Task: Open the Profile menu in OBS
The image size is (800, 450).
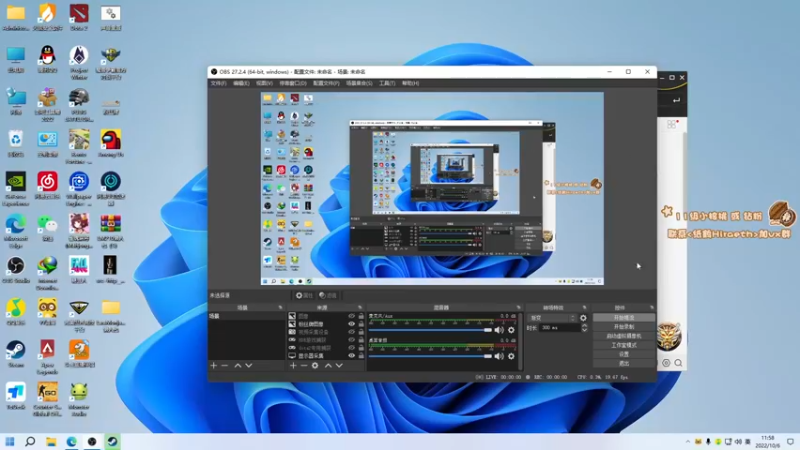Action: (x=326, y=83)
